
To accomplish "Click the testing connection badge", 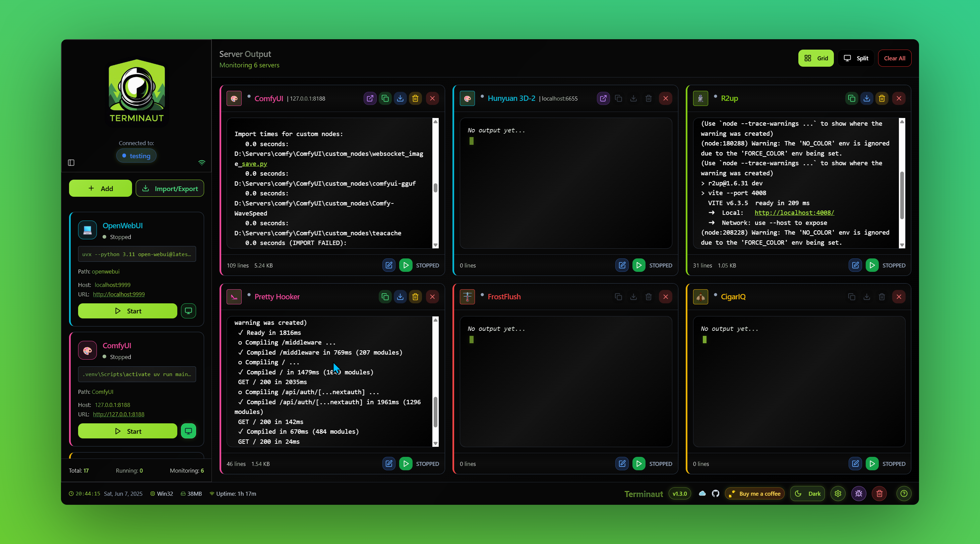I will 136,156.
